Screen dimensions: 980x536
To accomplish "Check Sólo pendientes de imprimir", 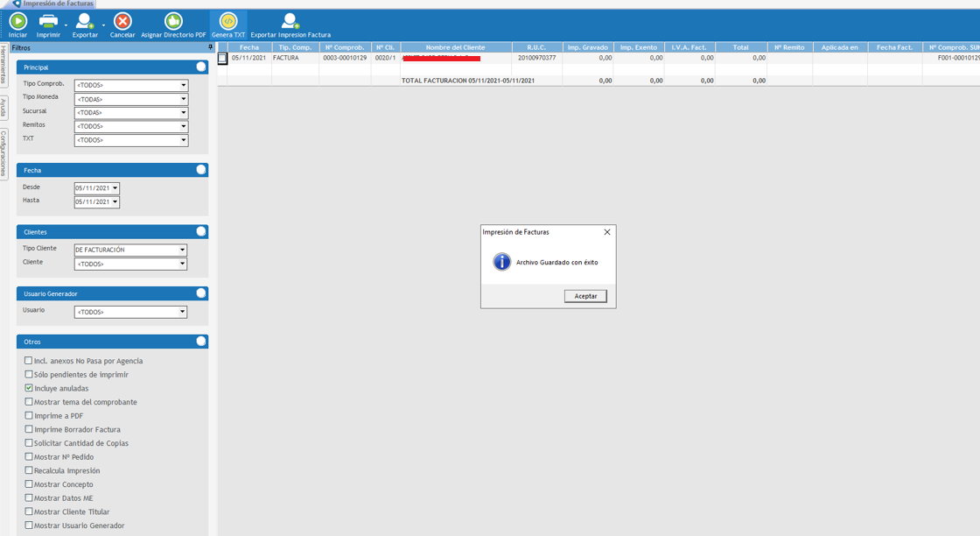I will 29,374.
